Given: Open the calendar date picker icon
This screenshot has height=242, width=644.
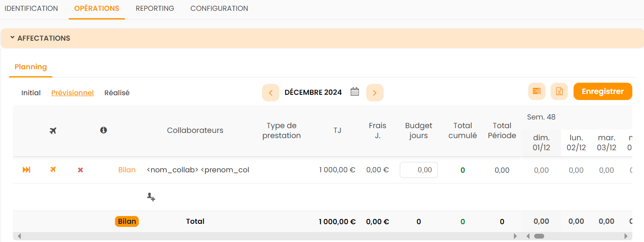Looking at the screenshot, I should [x=355, y=92].
